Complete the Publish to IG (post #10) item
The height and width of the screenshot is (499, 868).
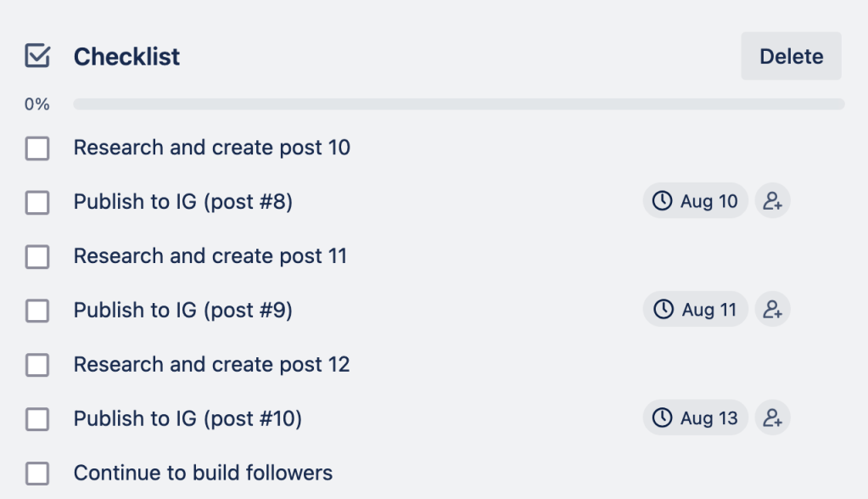(37, 419)
